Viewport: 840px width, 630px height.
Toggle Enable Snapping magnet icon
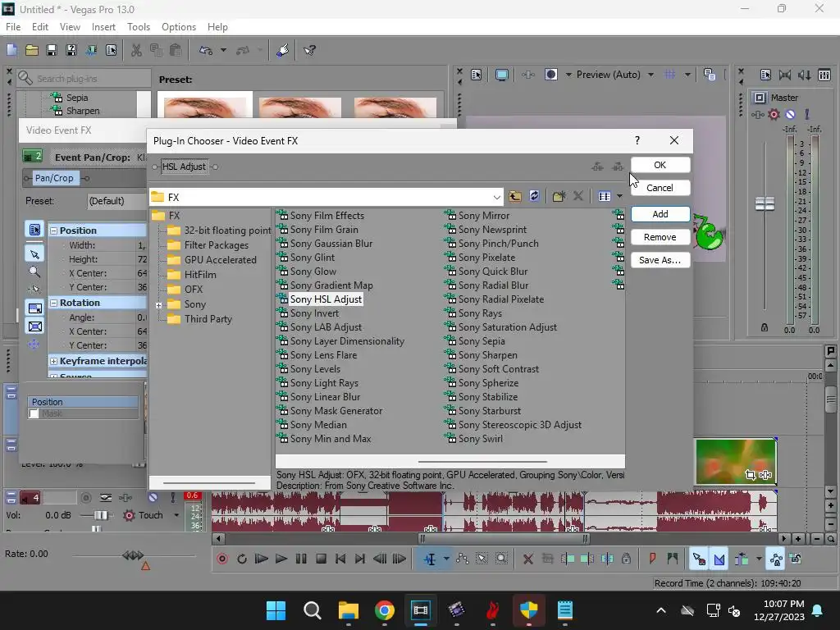(x=699, y=559)
